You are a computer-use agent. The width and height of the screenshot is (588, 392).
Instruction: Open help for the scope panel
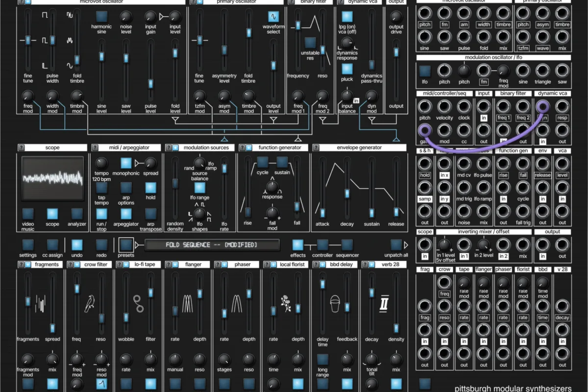[x=21, y=147]
